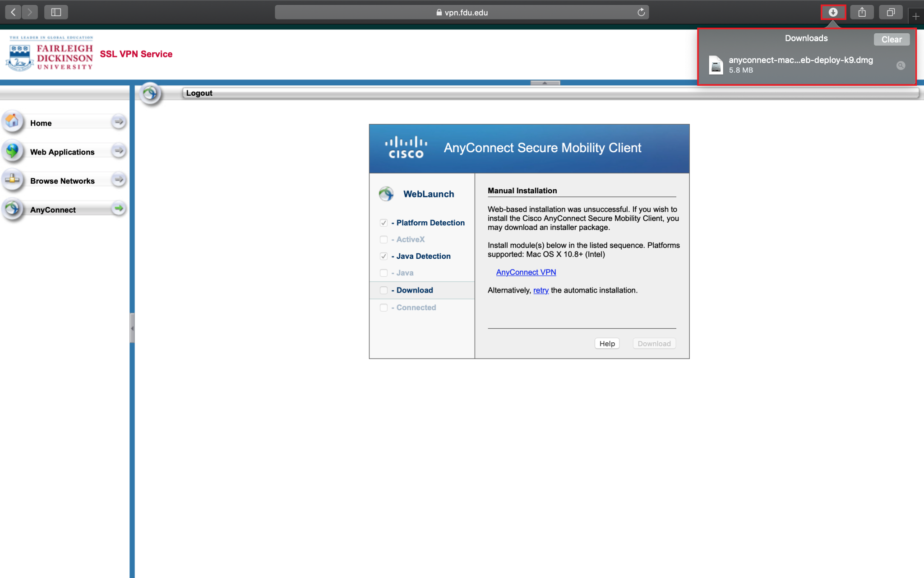Click the green arrow beside AnyConnect
Viewport: 924px width, 578px height.
click(x=119, y=208)
